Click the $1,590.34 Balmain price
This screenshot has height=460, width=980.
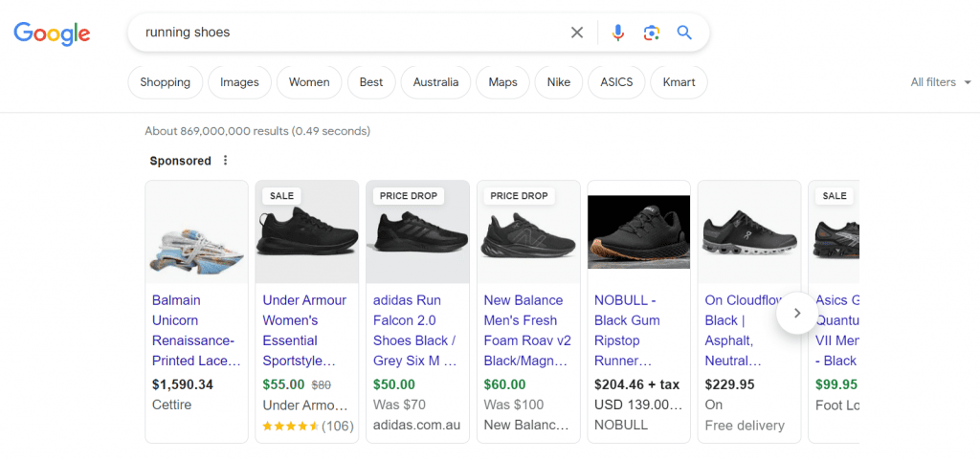coord(183,384)
